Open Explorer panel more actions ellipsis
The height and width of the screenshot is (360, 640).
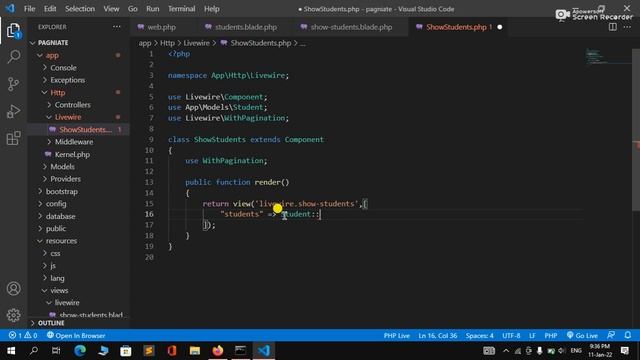(x=117, y=27)
